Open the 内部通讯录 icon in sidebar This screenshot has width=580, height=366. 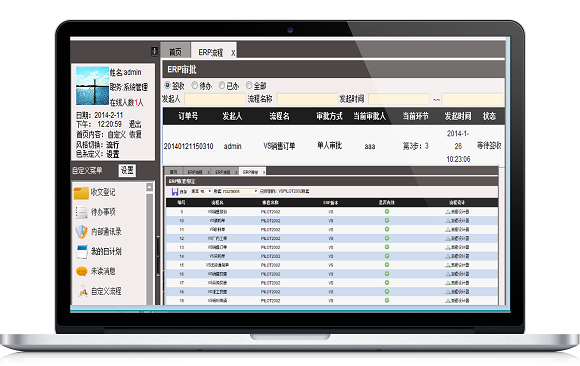click(81, 232)
